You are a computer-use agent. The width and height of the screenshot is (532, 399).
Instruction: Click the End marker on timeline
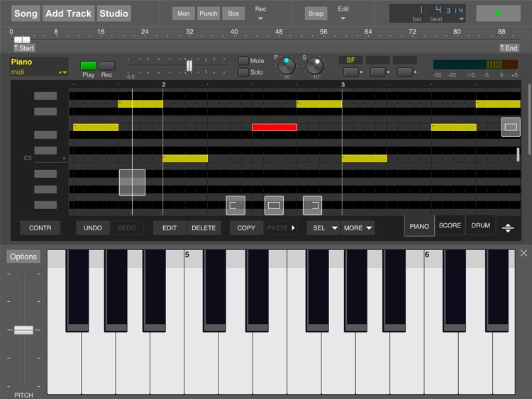[509, 48]
